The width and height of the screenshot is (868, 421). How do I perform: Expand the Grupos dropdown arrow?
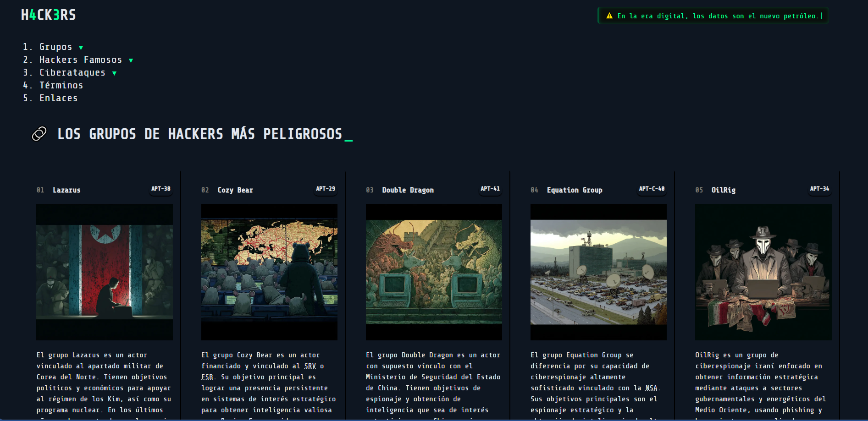81,48
